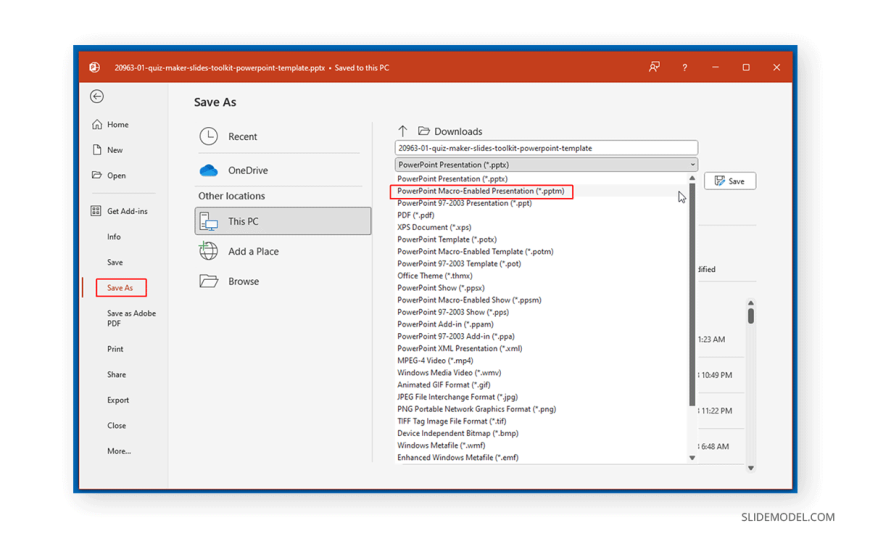This screenshot has height=539, width=870.
Task: Choose Save as Adobe PDF
Action: point(131,318)
